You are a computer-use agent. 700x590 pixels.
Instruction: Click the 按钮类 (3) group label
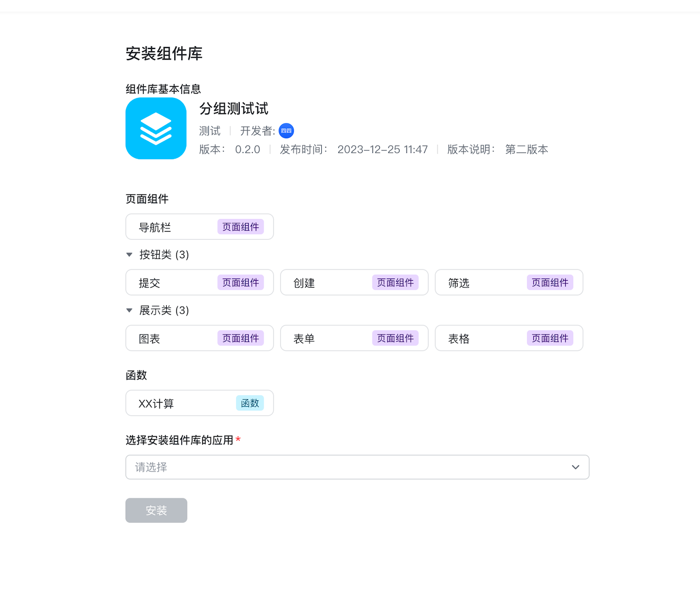[164, 255]
